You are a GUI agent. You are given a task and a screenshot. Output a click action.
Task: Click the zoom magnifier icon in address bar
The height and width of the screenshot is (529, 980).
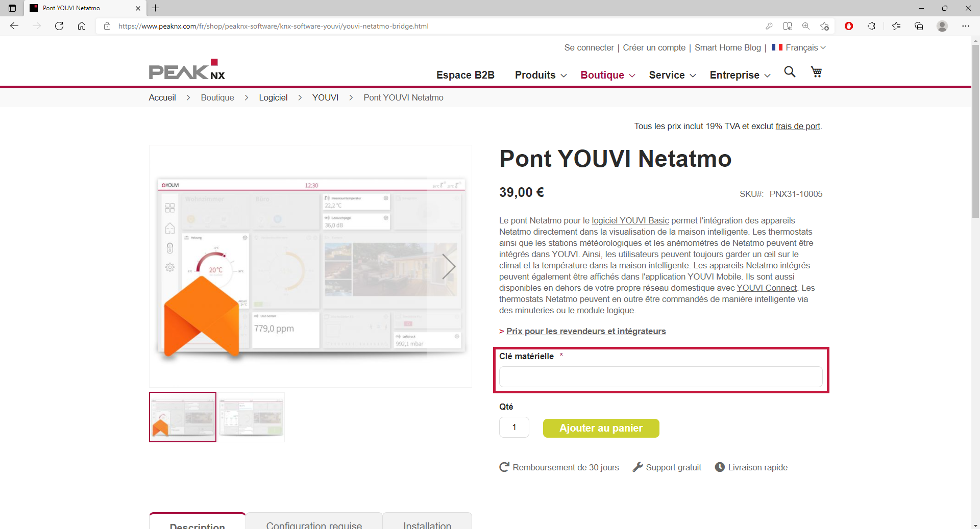coord(806,26)
